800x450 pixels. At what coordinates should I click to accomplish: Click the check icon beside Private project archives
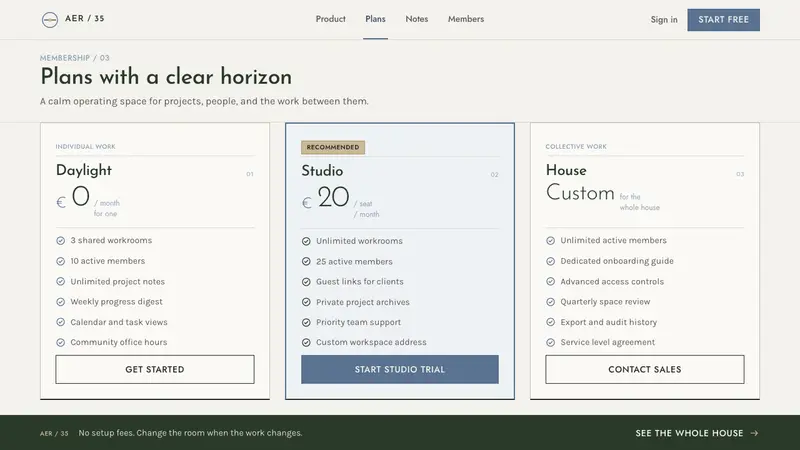(306, 302)
